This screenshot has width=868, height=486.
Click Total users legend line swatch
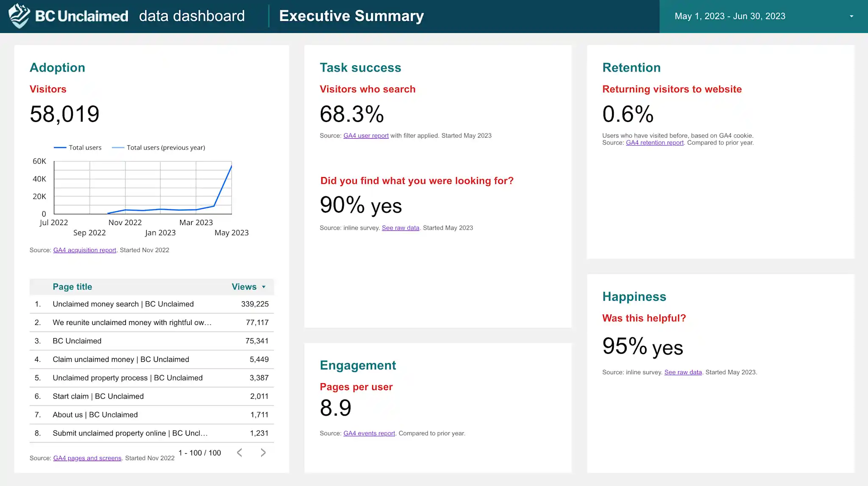pos(60,147)
